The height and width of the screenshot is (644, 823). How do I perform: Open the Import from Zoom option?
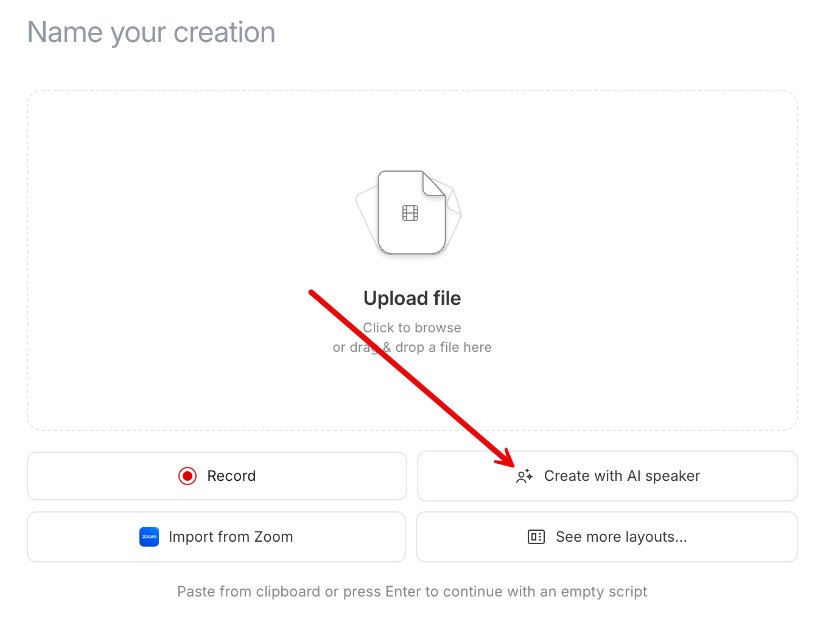(x=231, y=537)
